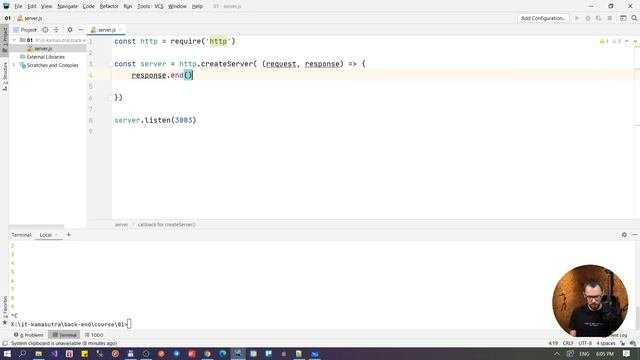The width and height of the screenshot is (640, 360).
Task: Click the Project Structure window icon
Action: pyautogui.click(x=623, y=18)
